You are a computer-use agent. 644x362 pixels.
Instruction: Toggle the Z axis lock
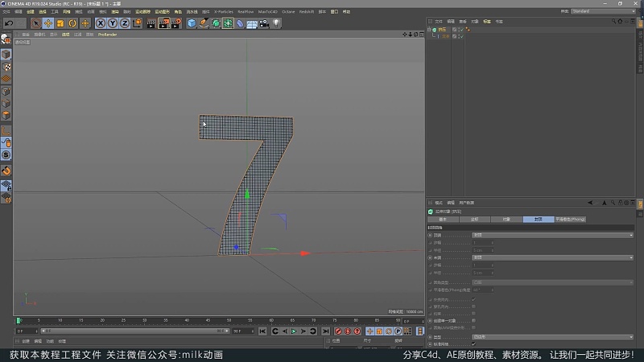coord(125,23)
